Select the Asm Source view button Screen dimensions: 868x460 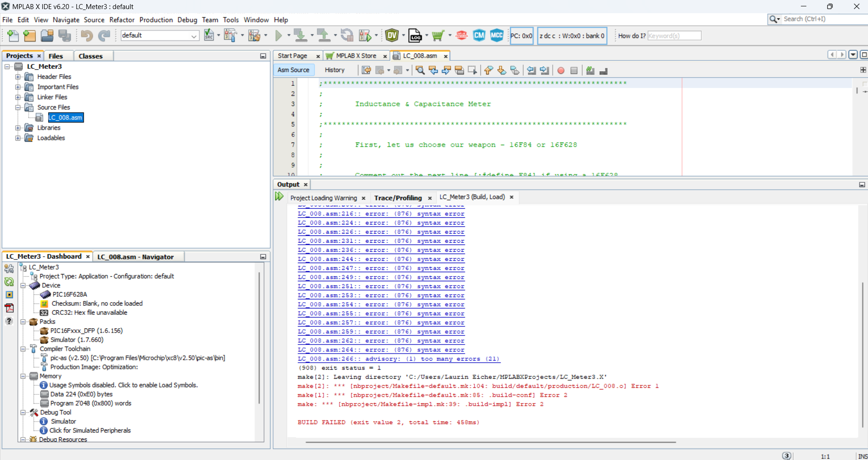pos(293,70)
